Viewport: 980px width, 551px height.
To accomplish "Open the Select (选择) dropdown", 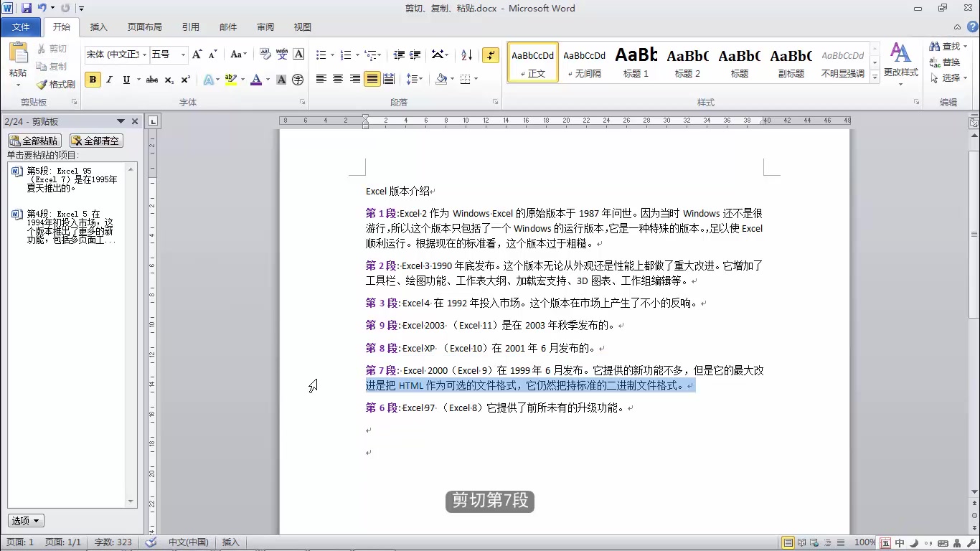I will [x=948, y=77].
